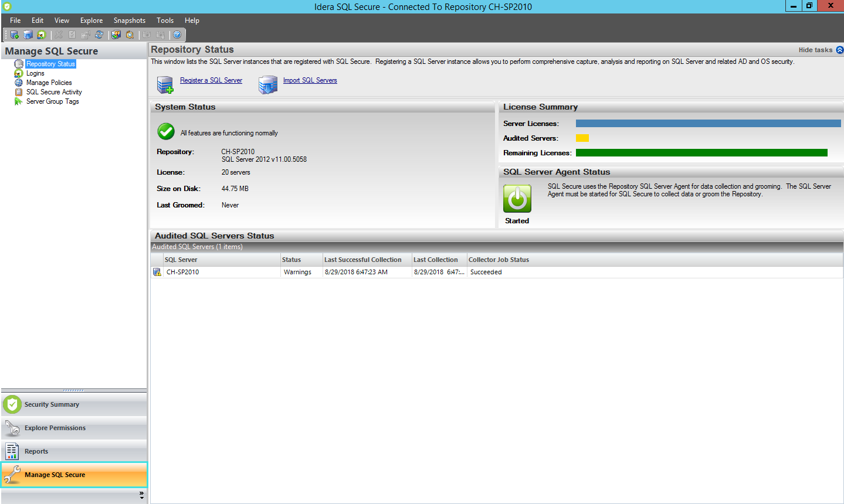Click the Manage Policies globe icon
844x504 pixels.
click(19, 83)
